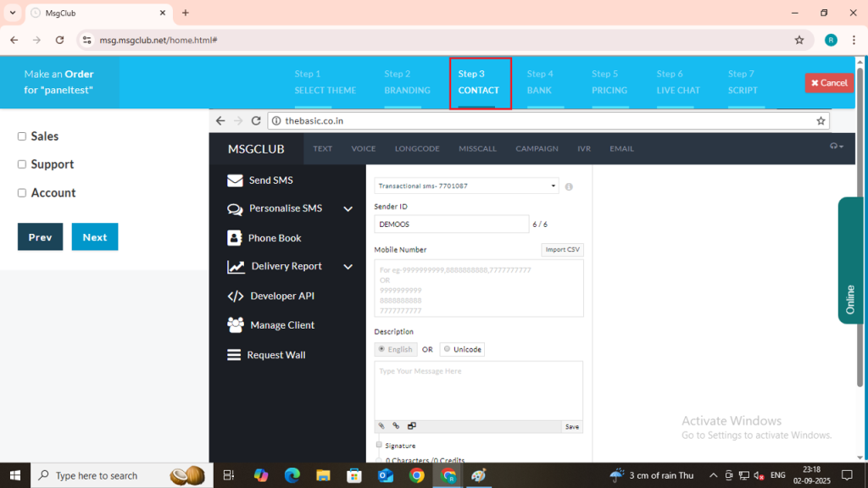Open the Windows Start menu
The width and height of the screenshot is (868, 488).
pos(15,475)
